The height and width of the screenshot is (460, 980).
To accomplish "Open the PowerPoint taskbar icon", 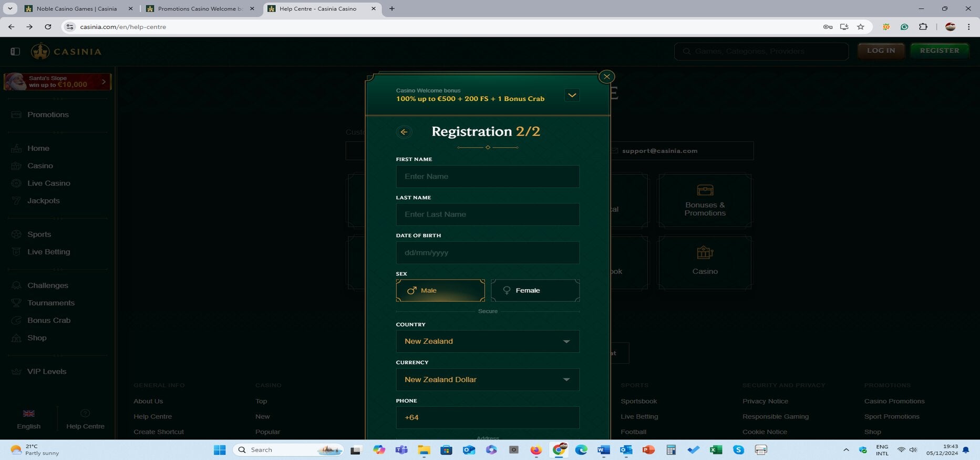I will (648, 450).
